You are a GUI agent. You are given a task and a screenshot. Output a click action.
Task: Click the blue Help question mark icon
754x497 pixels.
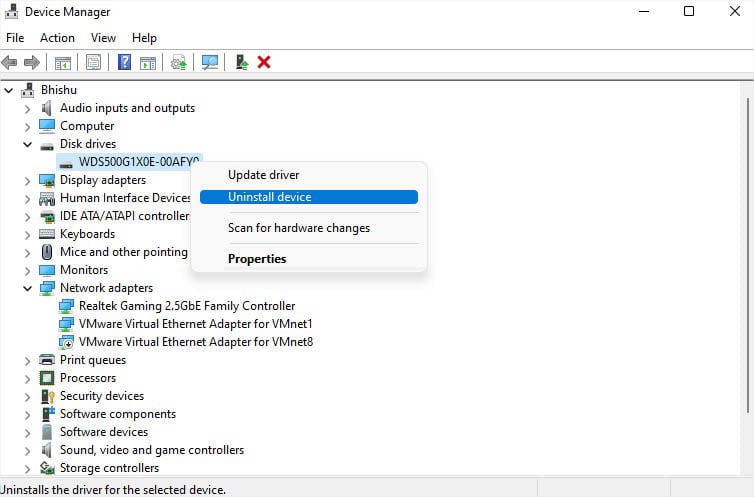pos(124,62)
